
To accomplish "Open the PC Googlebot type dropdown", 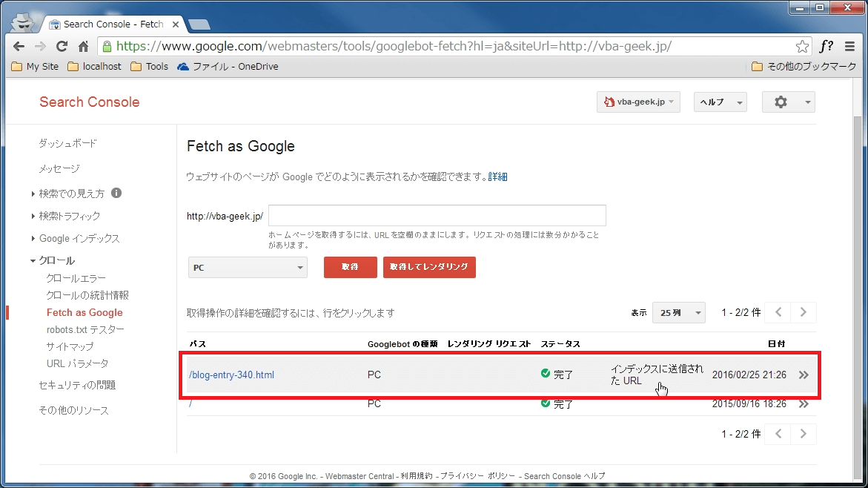I will click(248, 268).
